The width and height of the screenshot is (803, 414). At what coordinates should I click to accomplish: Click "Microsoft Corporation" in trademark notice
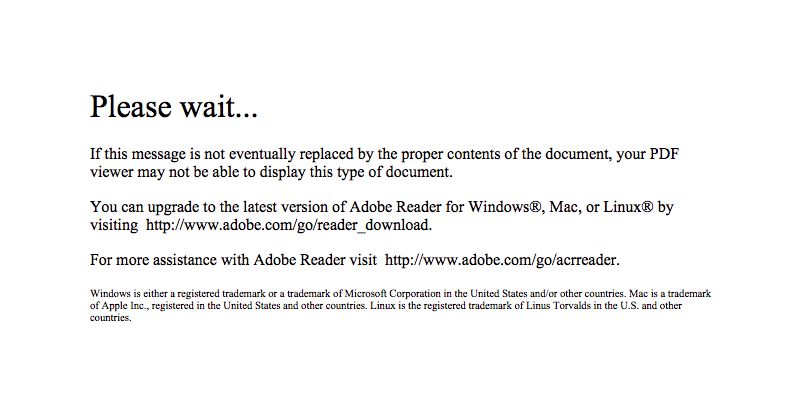point(385,294)
